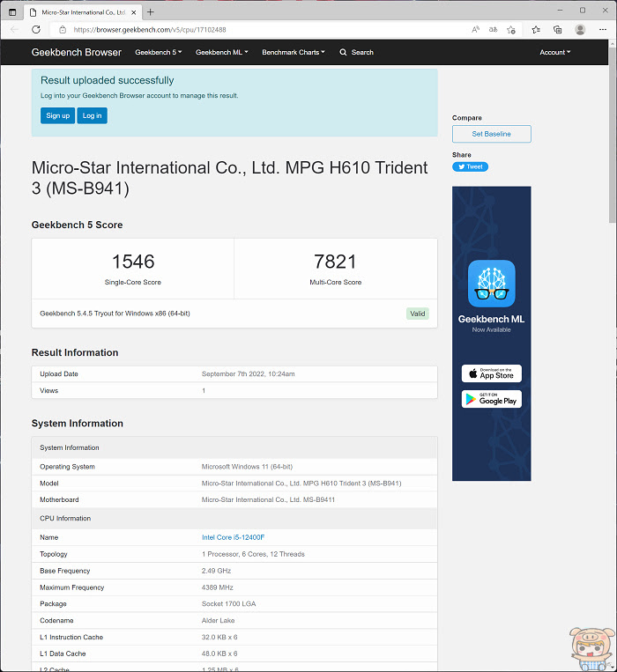Open a new tab with plus icon
This screenshot has height=672, width=617.
(x=151, y=12)
